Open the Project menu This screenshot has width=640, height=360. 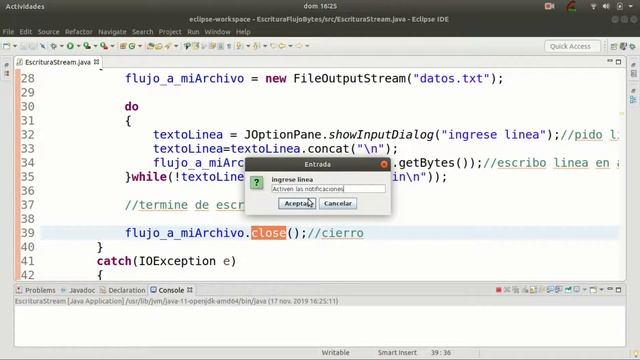pyautogui.click(x=170, y=31)
